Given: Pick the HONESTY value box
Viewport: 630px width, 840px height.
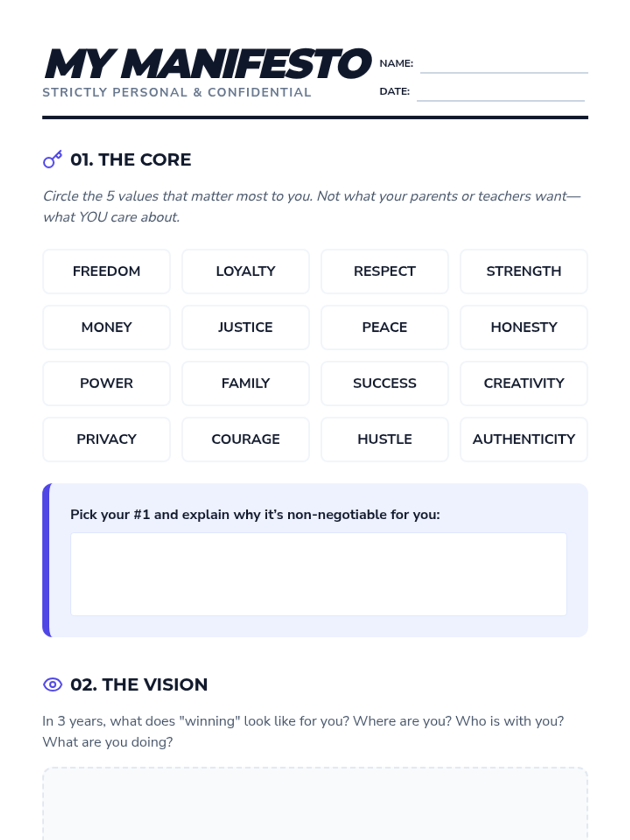Looking at the screenshot, I should click(x=524, y=327).
